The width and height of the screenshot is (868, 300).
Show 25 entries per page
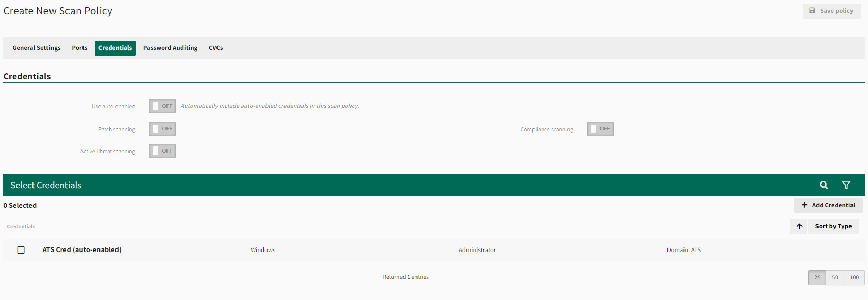coord(817,277)
